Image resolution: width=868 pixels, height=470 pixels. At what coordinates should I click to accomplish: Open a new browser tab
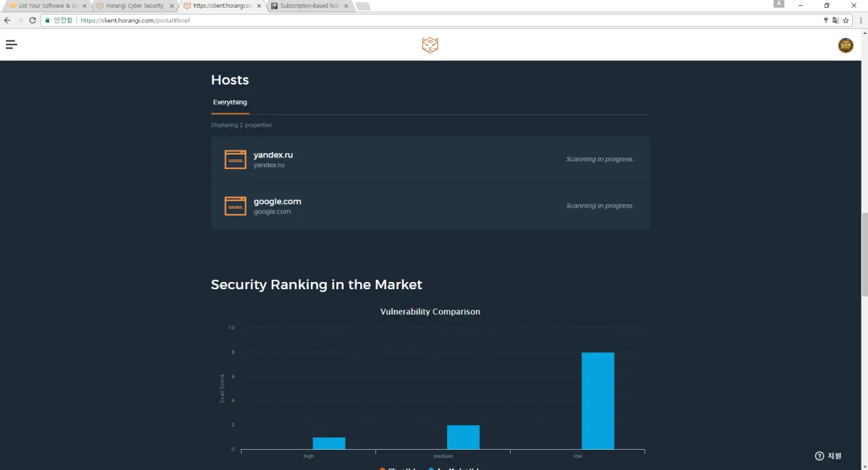(363, 7)
